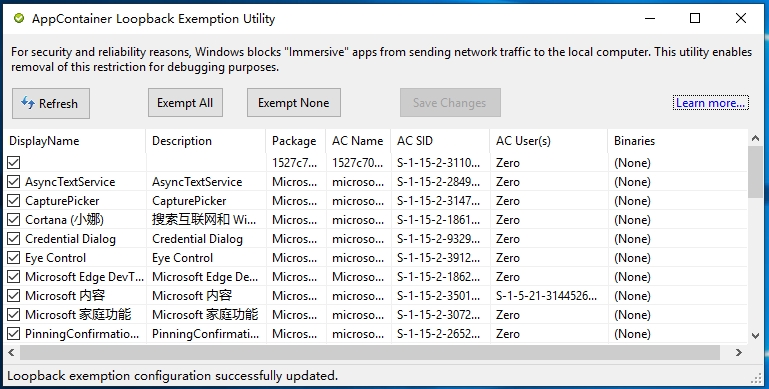This screenshot has height=389, width=769.
Task: Click the list's scroll down arrow
Action: (755, 336)
